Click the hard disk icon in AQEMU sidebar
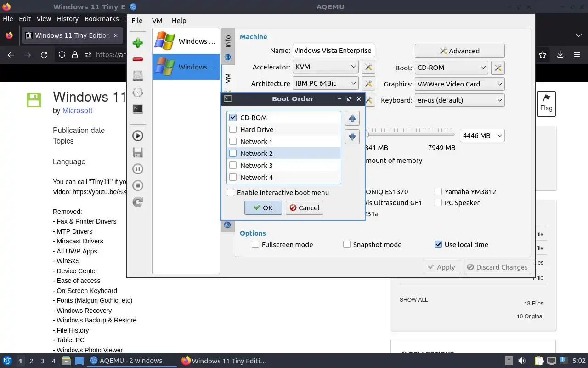Viewport: 588px width, 368px height. 137,76
